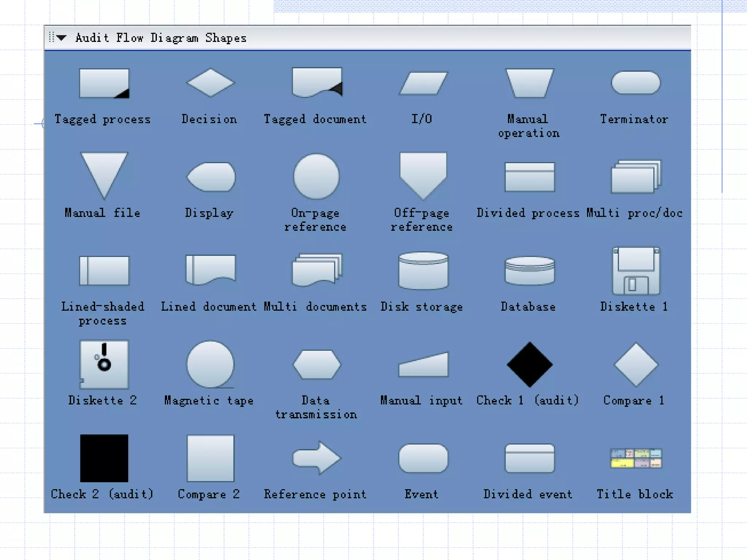Pick the Magnetic tape shape

210,364
